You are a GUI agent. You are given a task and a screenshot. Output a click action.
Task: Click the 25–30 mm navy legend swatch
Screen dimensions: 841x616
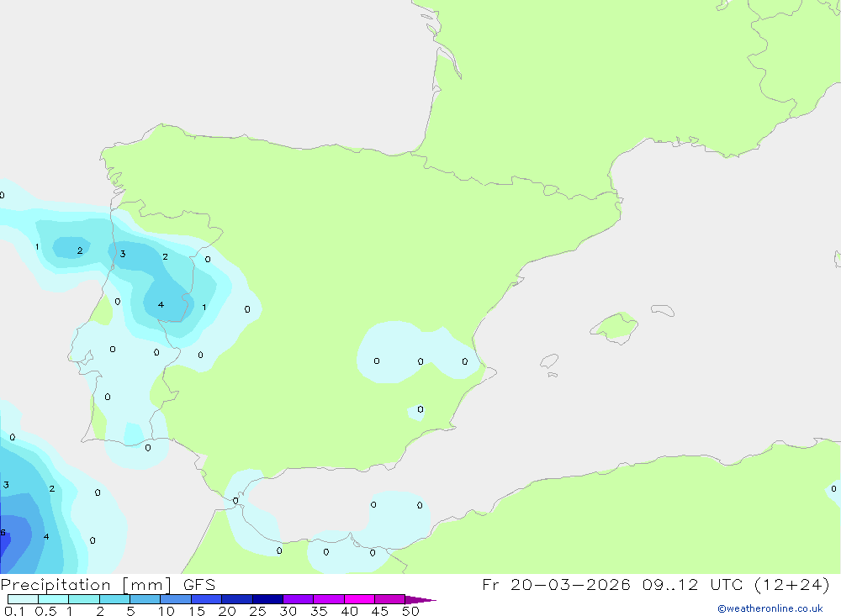pyautogui.click(x=267, y=599)
